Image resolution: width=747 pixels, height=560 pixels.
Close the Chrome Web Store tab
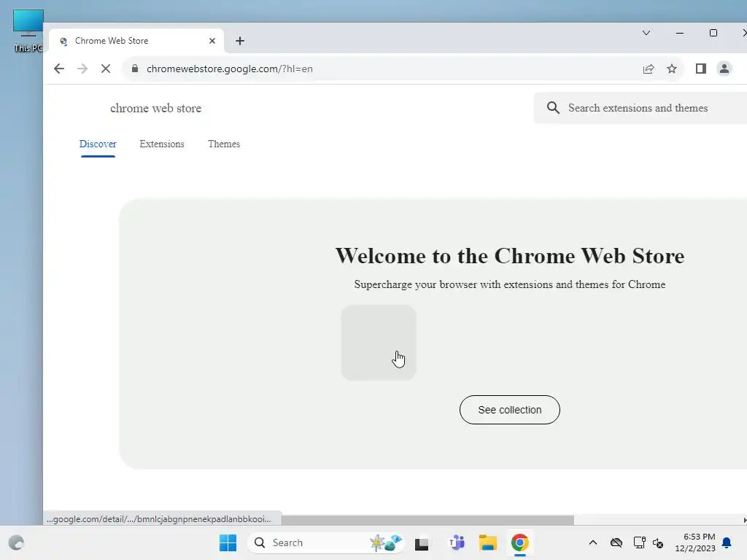[x=212, y=41]
